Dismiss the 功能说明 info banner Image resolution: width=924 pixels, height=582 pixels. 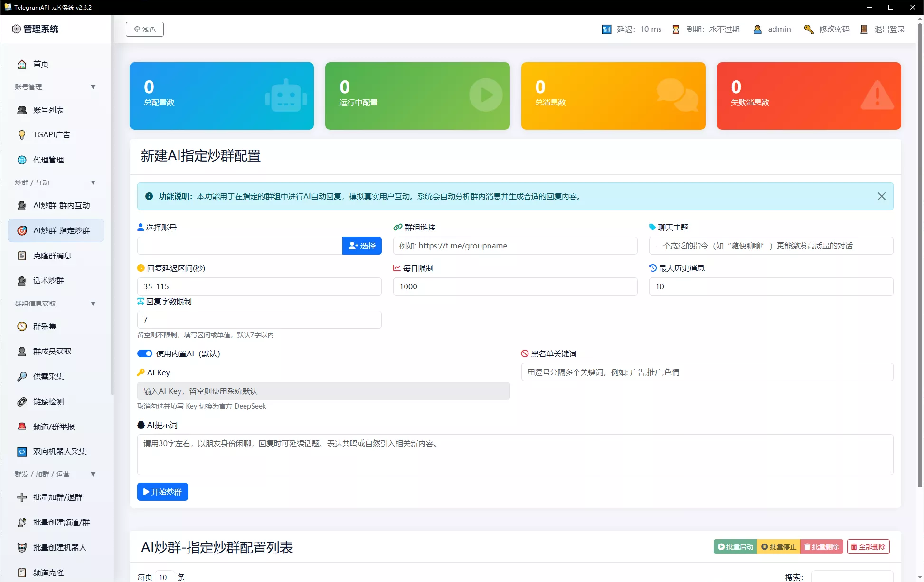coord(881,196)
